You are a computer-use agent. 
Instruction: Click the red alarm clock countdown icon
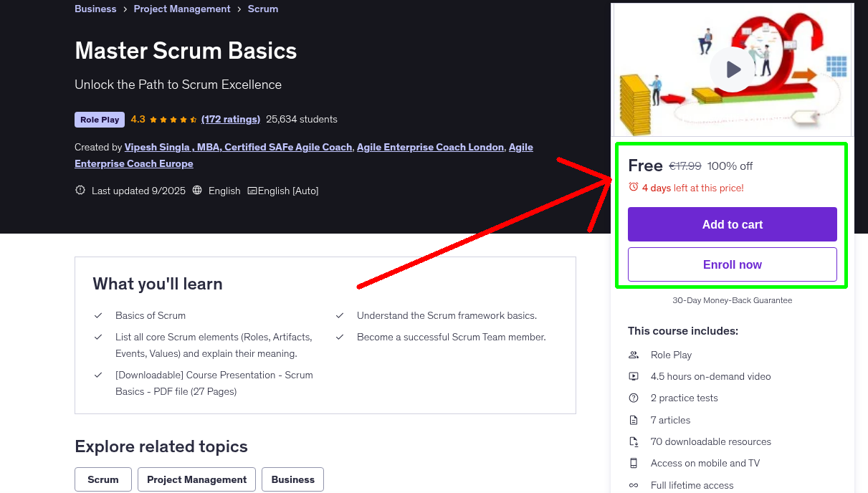(634, 186)
